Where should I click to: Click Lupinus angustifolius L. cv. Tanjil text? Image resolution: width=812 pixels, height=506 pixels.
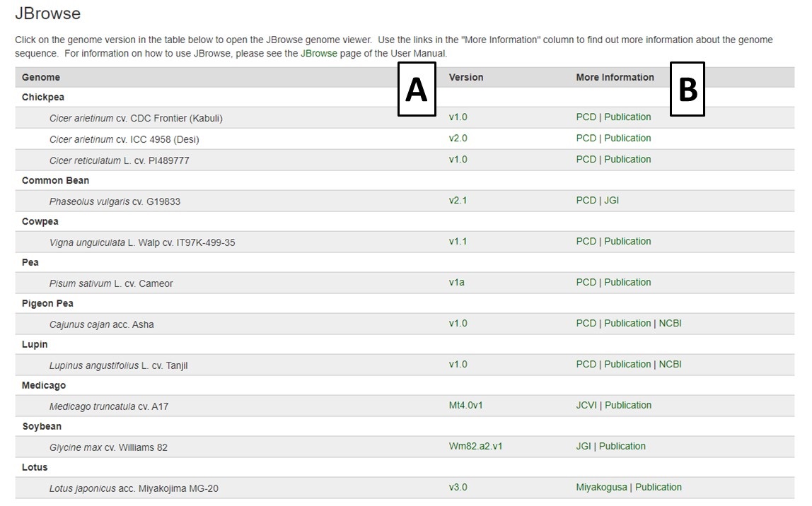click(x=119, y=366)
